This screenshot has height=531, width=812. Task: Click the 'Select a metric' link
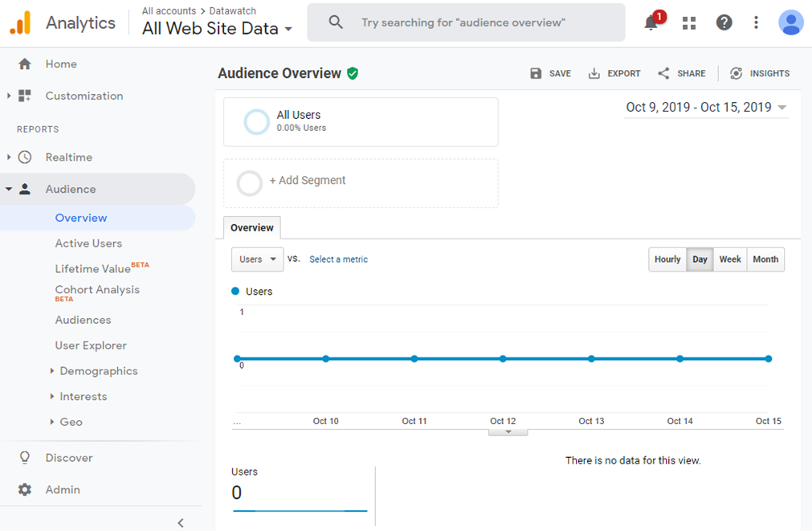point(338,259)
